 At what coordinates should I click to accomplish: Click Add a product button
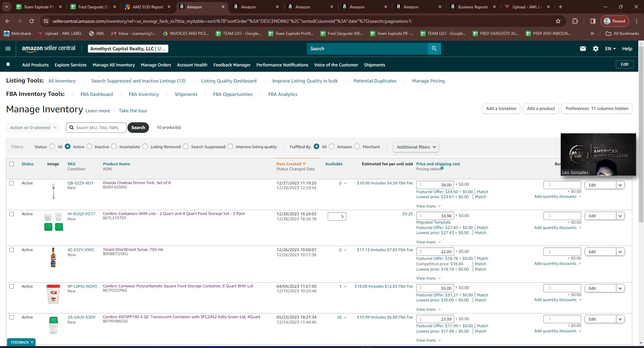tap(541, 108)
